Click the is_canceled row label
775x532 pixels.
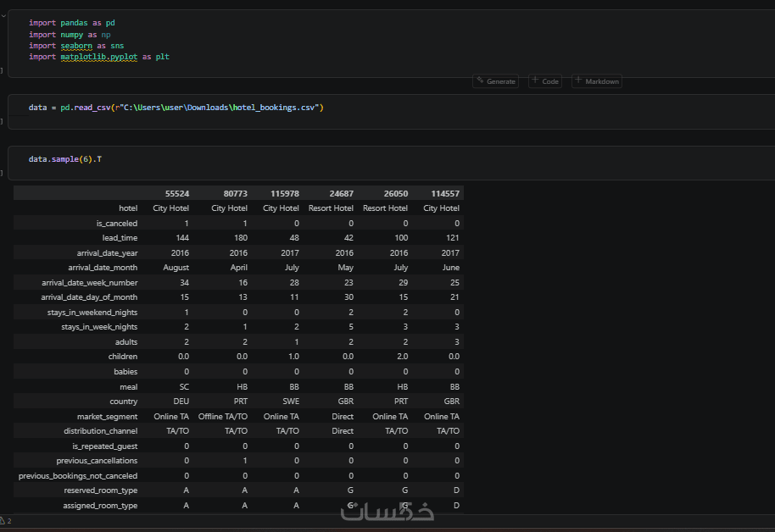point(117,223)
